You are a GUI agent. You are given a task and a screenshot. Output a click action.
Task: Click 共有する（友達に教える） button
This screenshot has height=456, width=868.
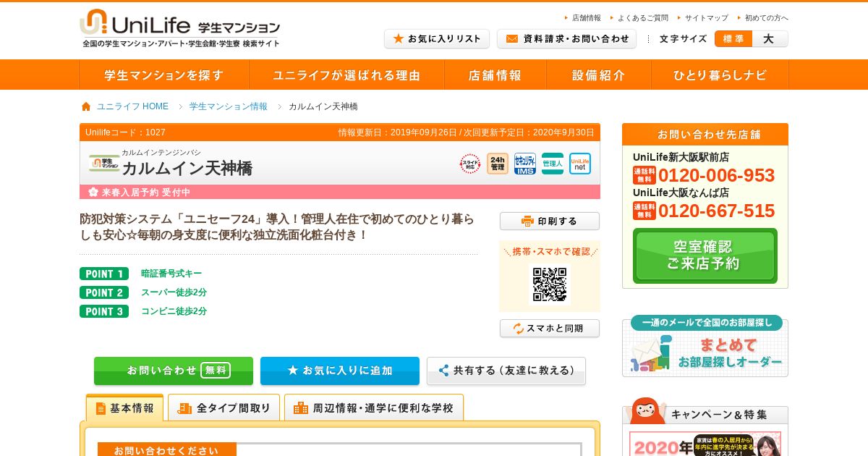506,371
